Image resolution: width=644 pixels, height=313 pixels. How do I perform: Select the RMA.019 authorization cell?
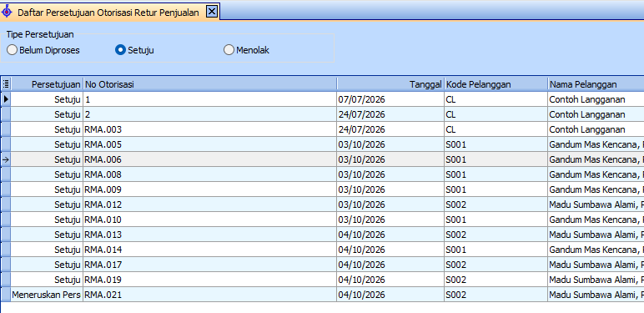click(x=210, y=280)
